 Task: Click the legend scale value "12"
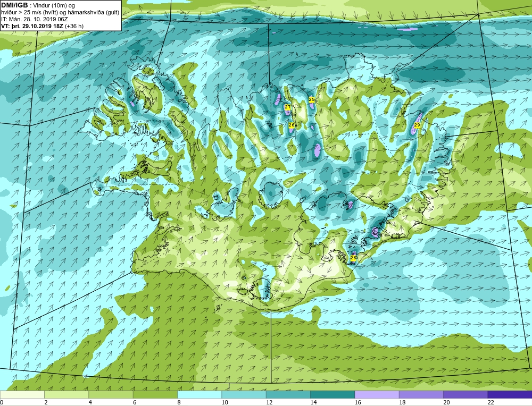269,402
